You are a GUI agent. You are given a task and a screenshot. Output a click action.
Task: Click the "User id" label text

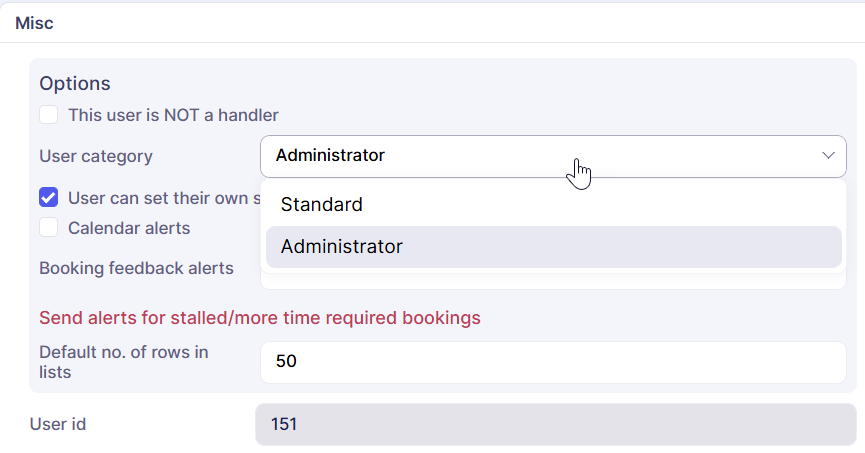click(x=58, y=424)
